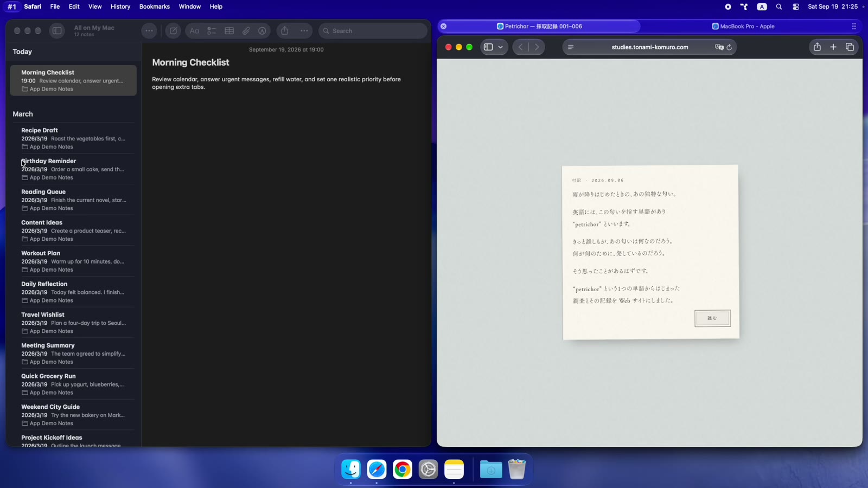Click the Safari share button
868x488 pixels.
pyautogui.click(x=817, y=47)
